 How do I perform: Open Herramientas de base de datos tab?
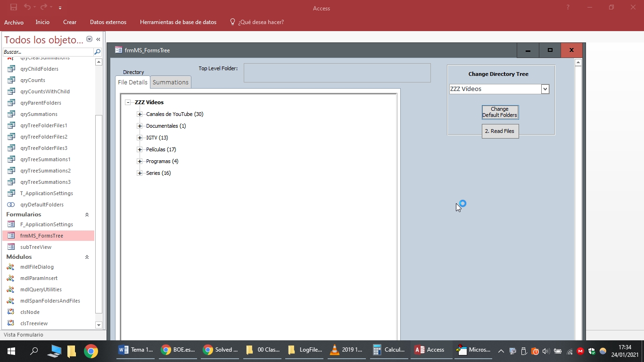pos(178,22)
